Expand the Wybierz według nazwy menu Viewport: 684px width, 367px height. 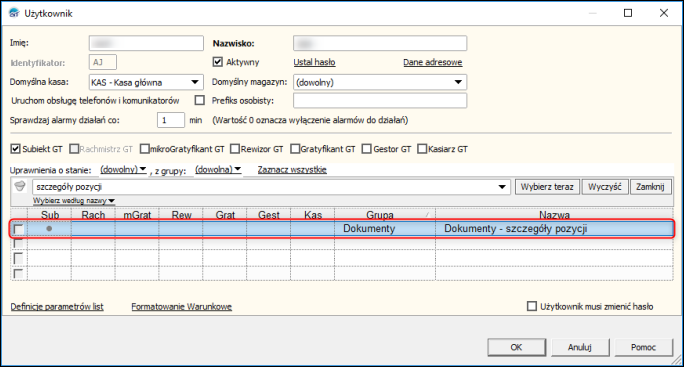pyautogui.click(x=74, y=201)
